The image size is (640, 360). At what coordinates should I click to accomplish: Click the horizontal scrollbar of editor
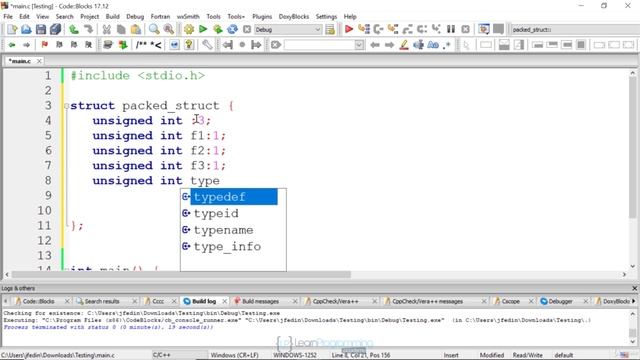coord(181,275)
